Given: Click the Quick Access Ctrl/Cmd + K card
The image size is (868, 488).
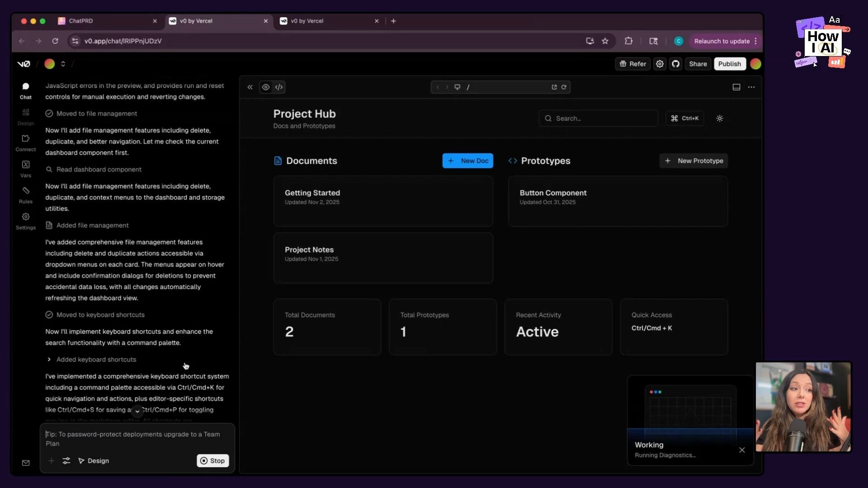Looking at the screenshot, I should click(x=674, y=327).
